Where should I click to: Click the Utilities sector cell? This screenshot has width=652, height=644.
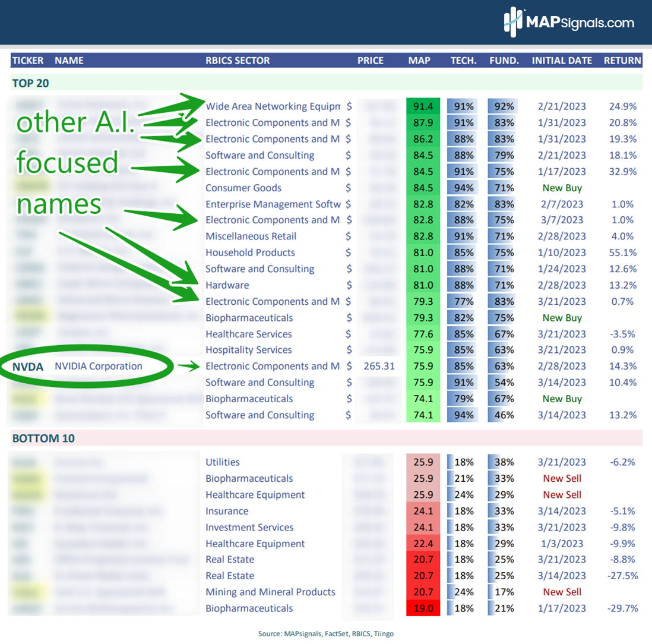tap(223, 462)
